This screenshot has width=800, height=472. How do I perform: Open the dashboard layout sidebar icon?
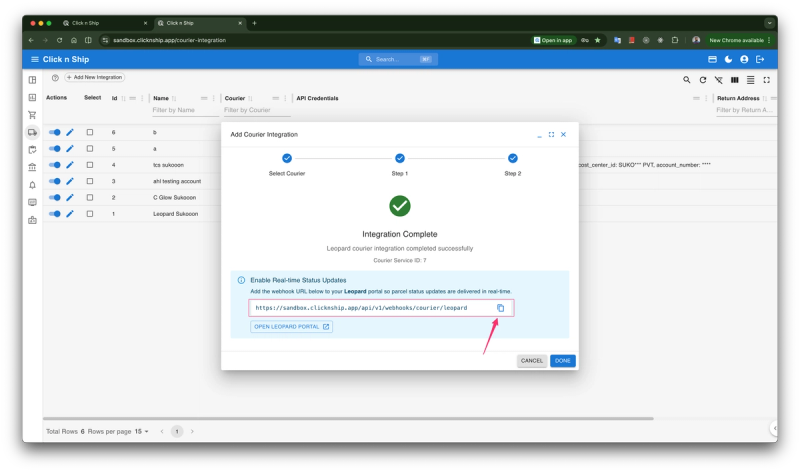(32, 80)
